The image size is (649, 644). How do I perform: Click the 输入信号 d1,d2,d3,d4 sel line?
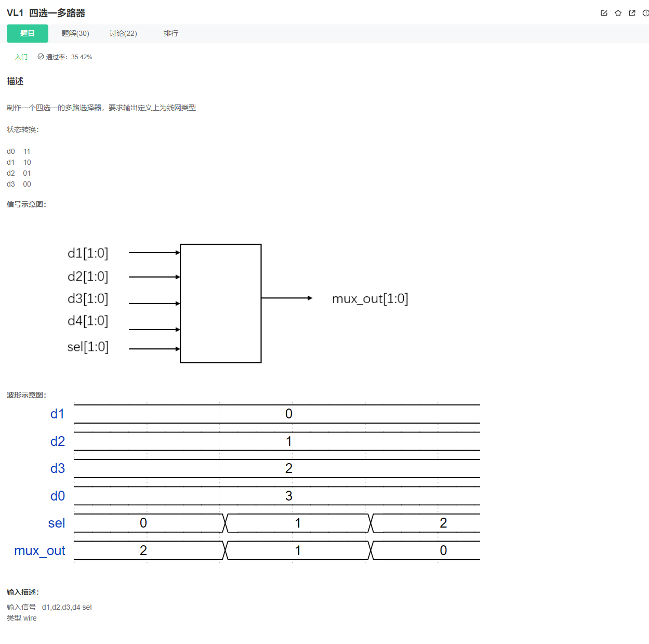(49, 607)
